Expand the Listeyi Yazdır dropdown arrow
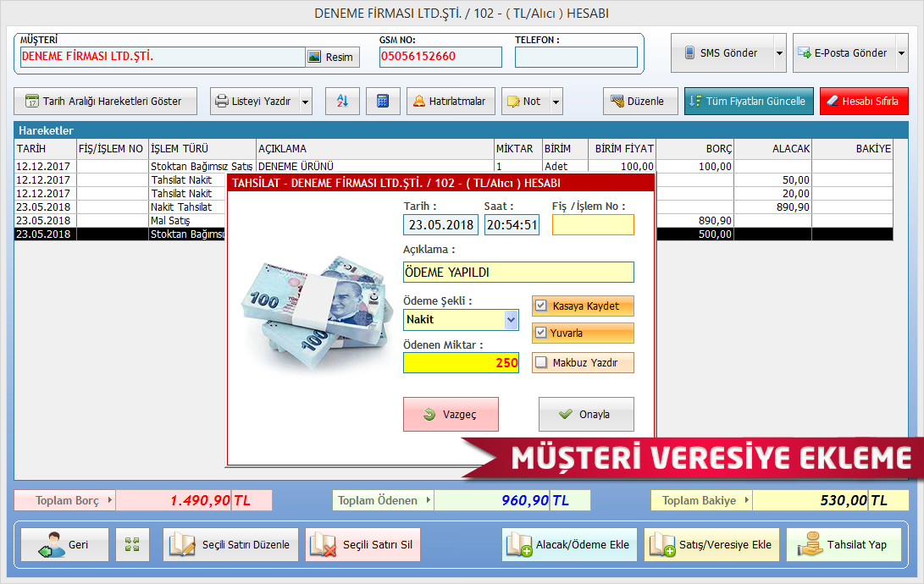924x584 pixels. click(305, 102)
